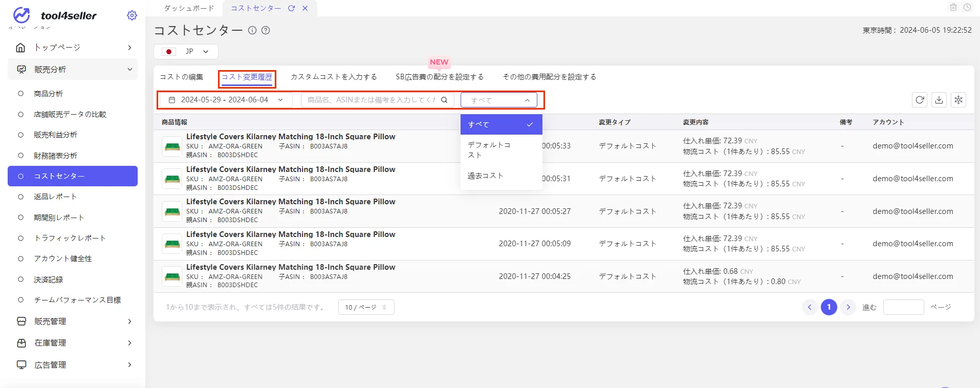Click the info icon beside コストセンター title
The width and height of the screenshot is (980, 388).
252,30
